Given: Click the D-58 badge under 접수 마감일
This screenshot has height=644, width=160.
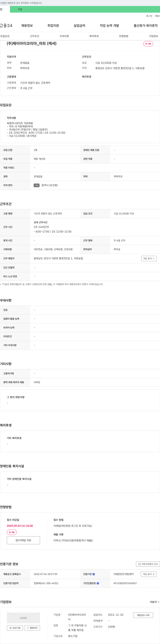Looking at the screenshot, I should (11, 532).
